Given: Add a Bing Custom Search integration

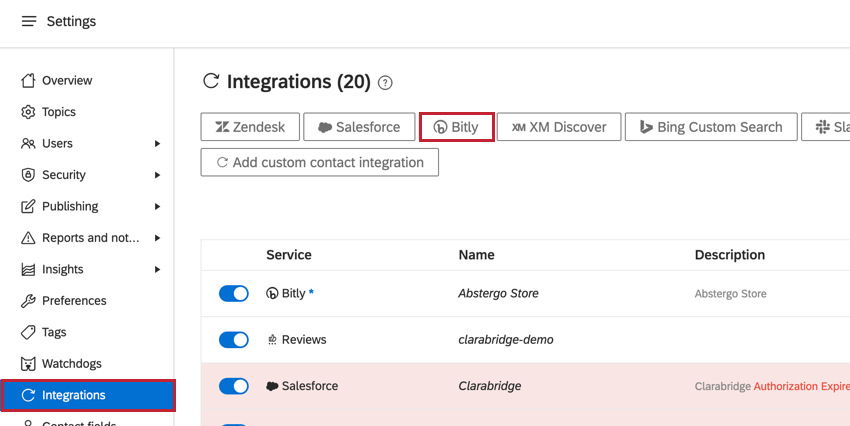Looking at the screenshot, I should [x=711, y=127].
